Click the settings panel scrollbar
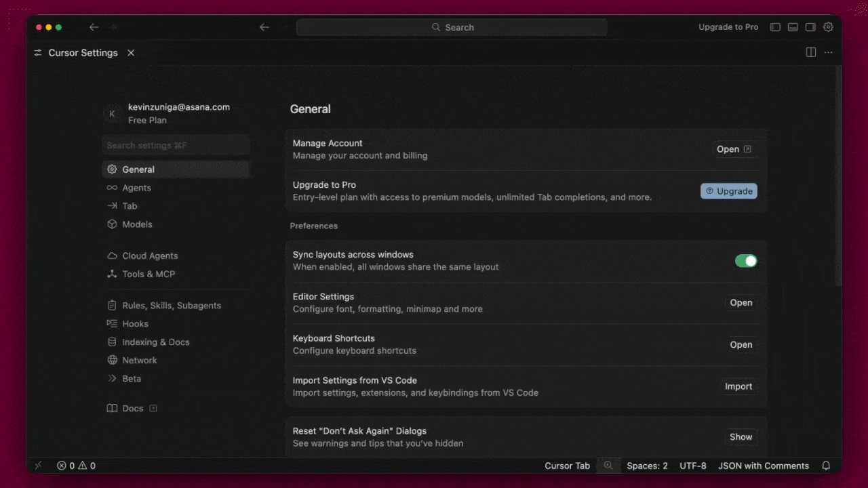Screen dimensions: 868x488 pyautogui.click(x=838, y=176)
